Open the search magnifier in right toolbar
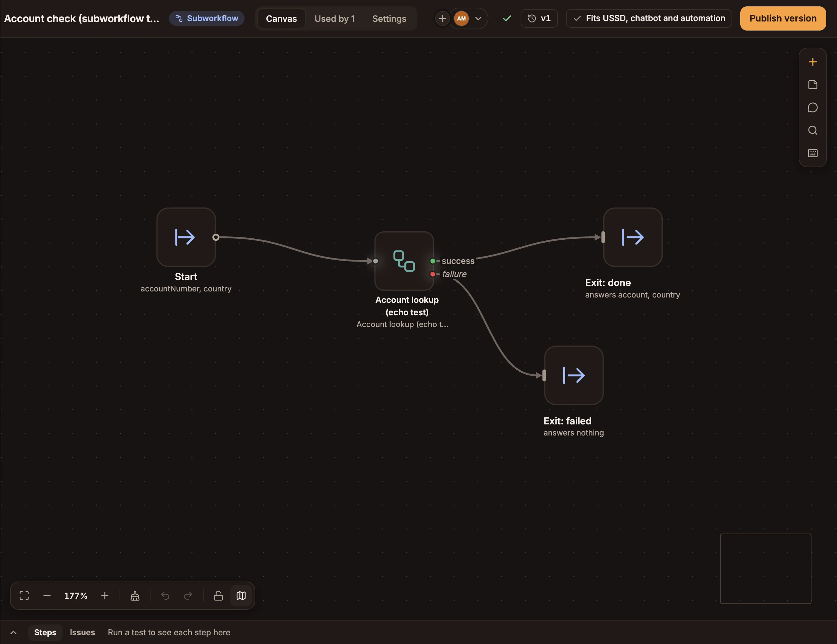Viewport: 837px width, 644px height. click(812, 130)
